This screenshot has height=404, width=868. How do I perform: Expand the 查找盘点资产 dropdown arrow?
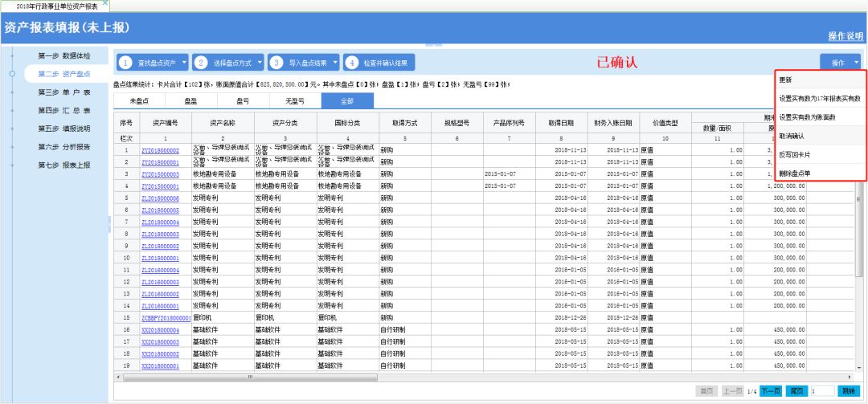click(184, 62)
